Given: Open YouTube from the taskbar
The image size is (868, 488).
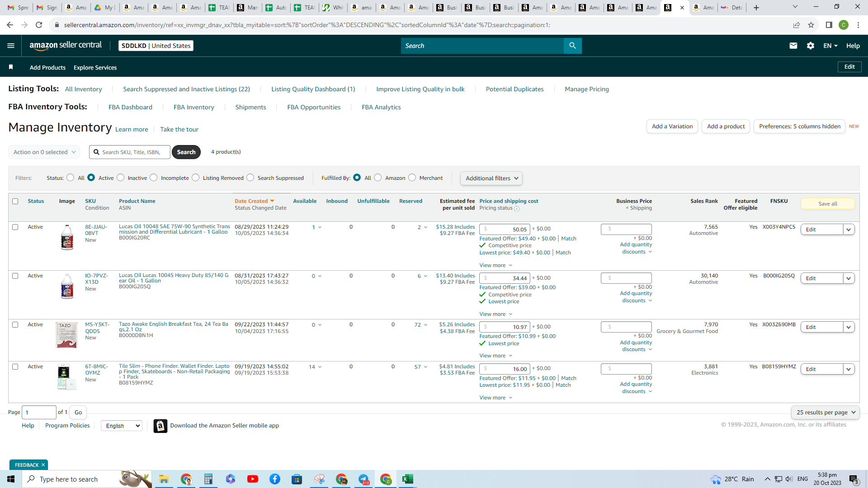Looking at the screenshot, I should [x=253, y=479].
